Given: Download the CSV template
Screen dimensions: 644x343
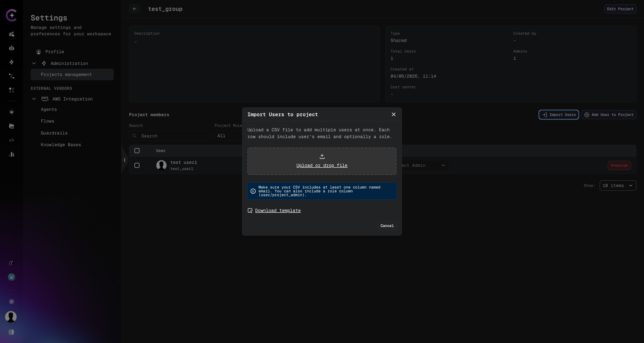Looking at the screenshot, I should 277,211.
